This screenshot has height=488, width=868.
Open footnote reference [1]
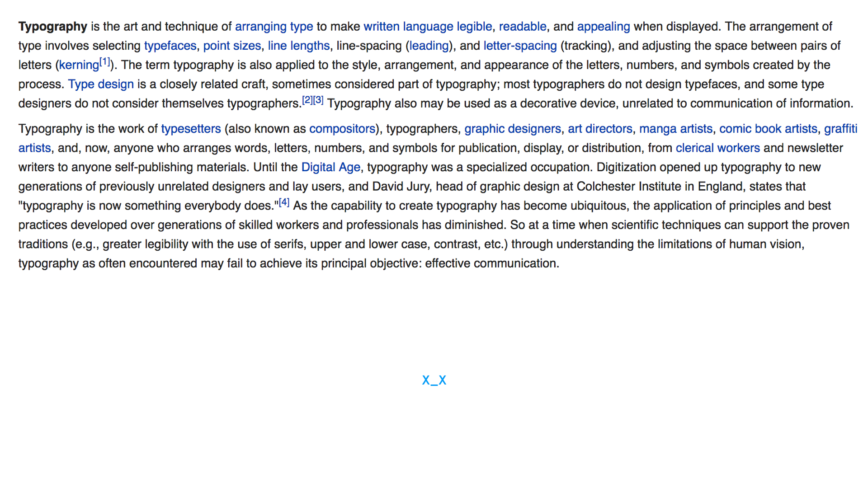(105, 61)
